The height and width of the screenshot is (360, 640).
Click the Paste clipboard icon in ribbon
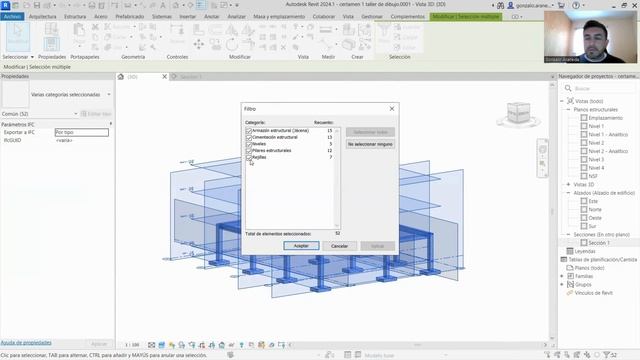click(x=79, y=31)
